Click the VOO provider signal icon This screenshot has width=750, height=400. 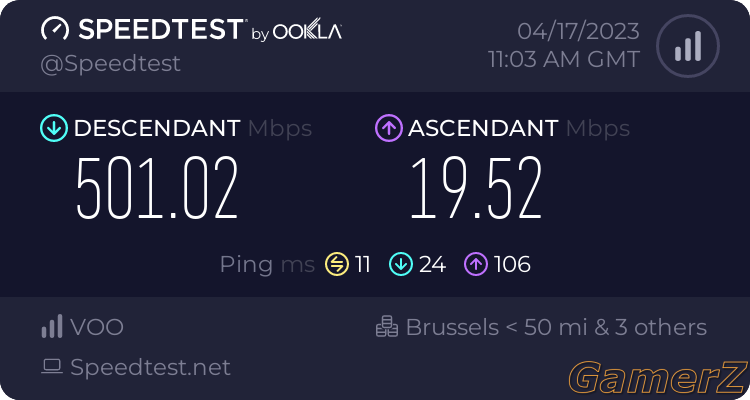(x=52, y=326)
